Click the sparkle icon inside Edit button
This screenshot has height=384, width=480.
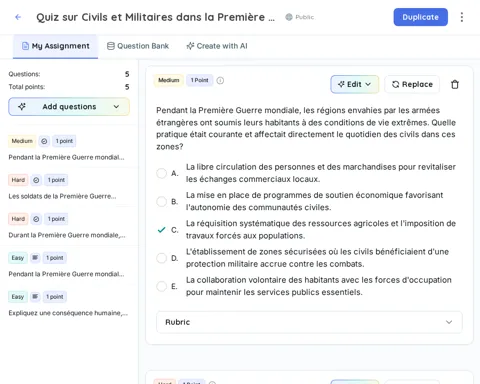coord(341,84)
